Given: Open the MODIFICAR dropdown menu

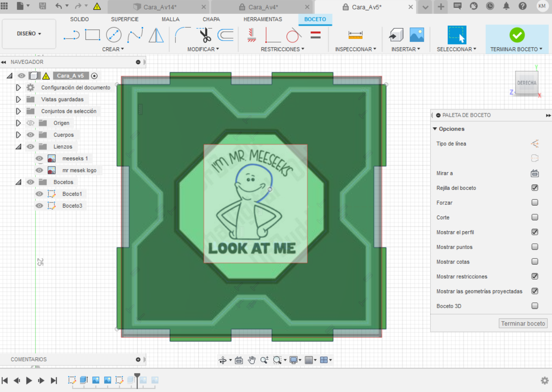Looking at the screenshot, I should point(203,49).
